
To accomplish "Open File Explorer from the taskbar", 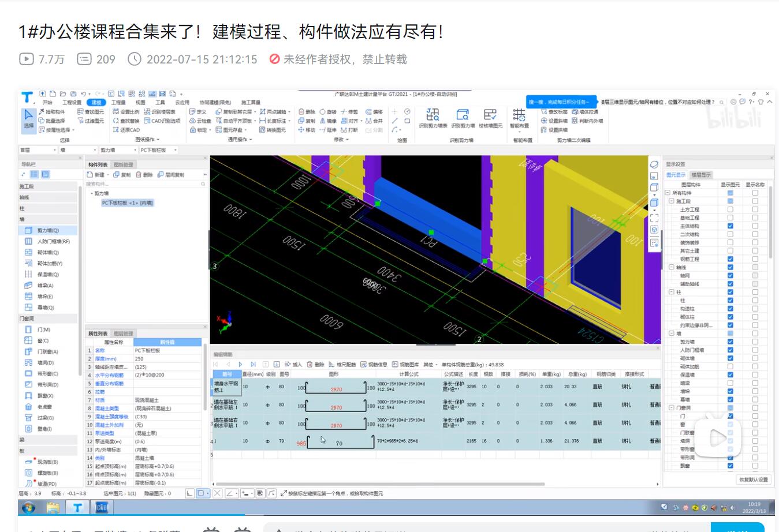I will (x=53, y=508).
